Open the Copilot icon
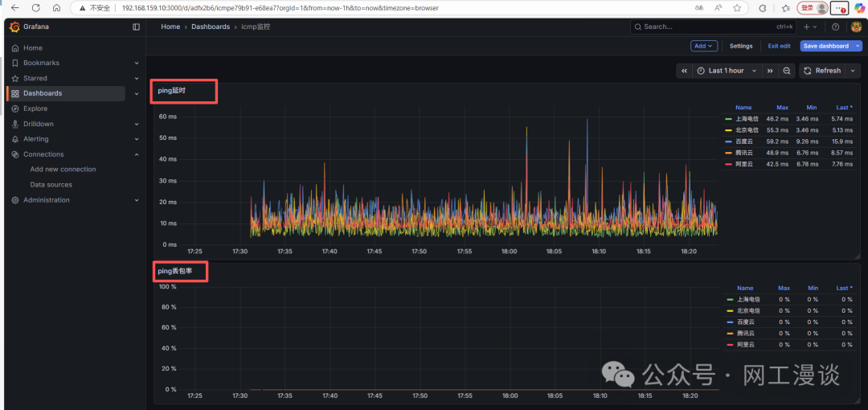Viewport: 868px width, 410px height. click(x=860, y=8)
